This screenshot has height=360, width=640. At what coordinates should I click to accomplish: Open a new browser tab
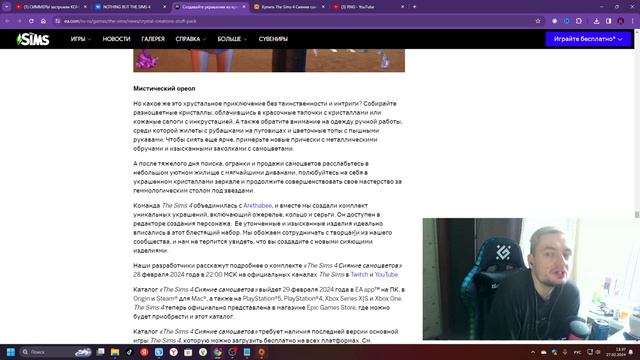point(414,7)
